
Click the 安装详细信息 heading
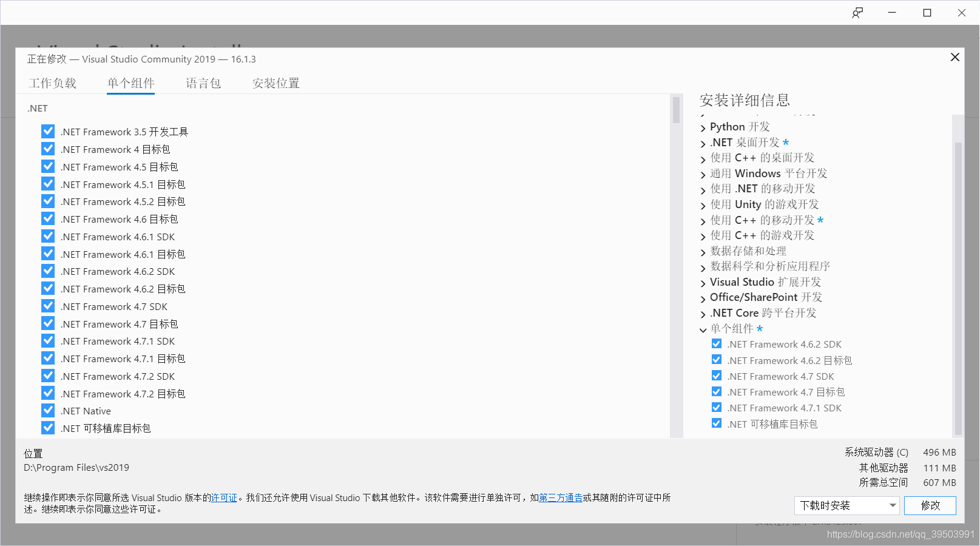coord(745,100)
